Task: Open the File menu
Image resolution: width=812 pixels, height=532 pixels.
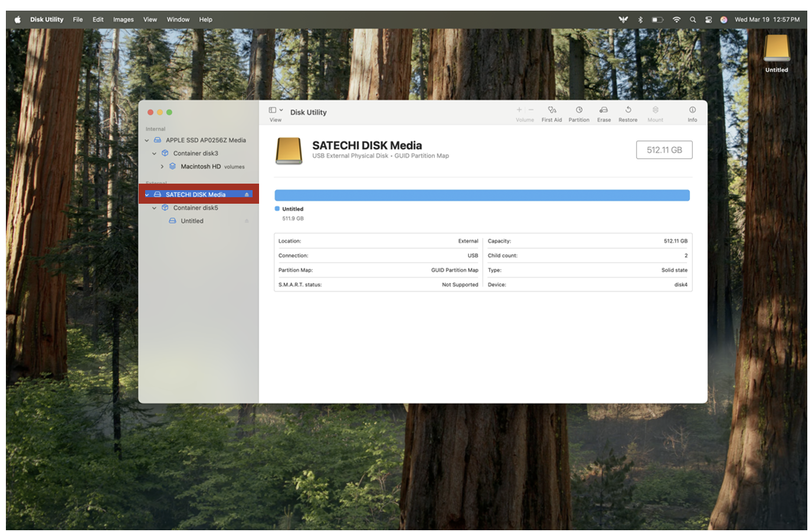Action: (x=78, y=19)
